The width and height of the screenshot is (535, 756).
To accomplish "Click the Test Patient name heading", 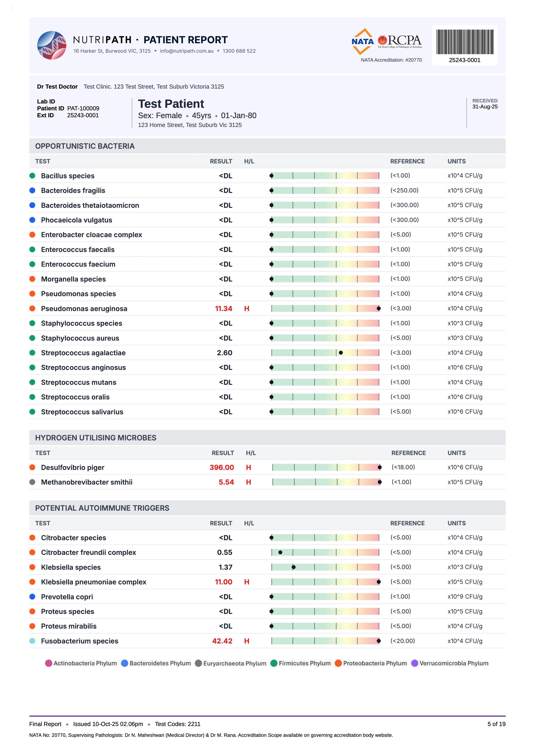I will click(171, 104).
